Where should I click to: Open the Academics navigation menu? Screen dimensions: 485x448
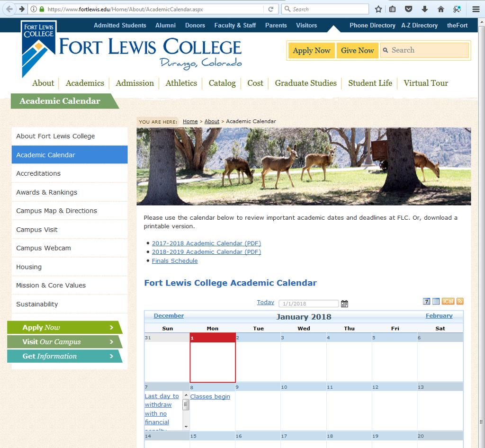(85, 83)
